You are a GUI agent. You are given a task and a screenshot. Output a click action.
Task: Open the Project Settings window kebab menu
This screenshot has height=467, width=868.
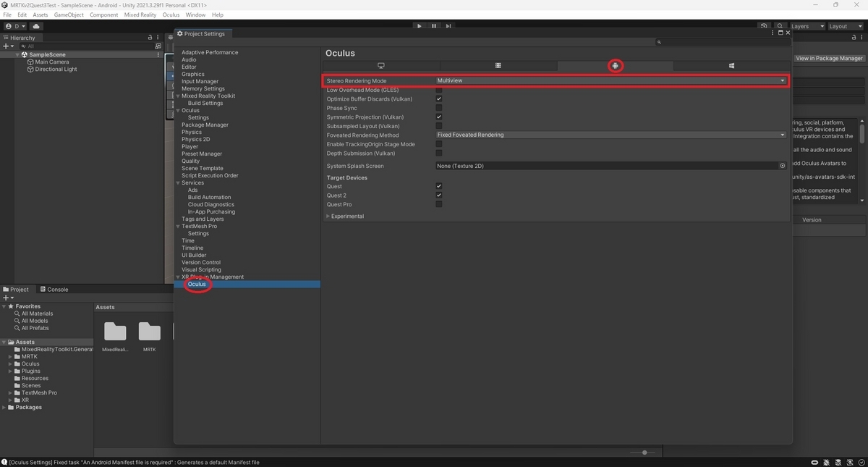tap(773, 33)
